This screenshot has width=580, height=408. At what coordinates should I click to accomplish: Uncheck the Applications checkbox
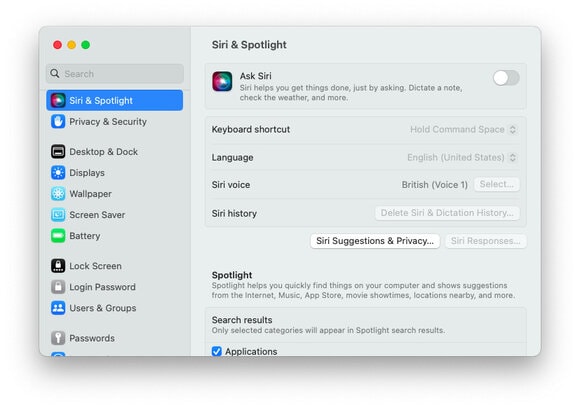pyautogui.click(x=217, y=351)
